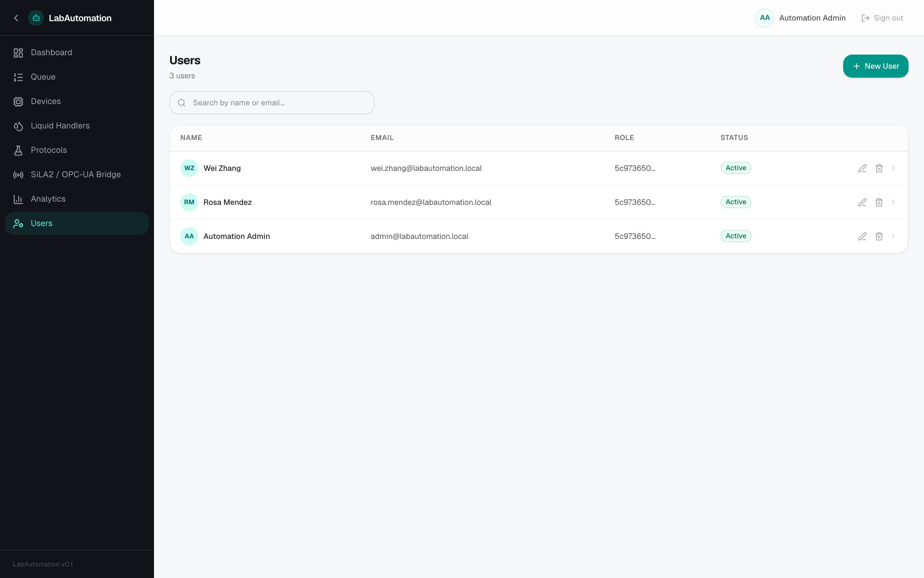Focus the search by name or email field
The width and height of the screenshot is (924, 578).
[272, 103]
